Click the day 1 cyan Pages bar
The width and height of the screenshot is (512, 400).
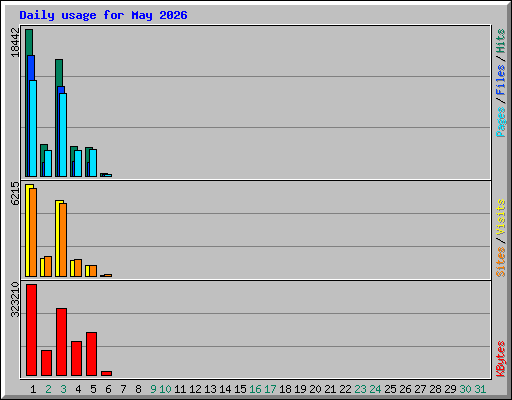(x=33, y=128)
